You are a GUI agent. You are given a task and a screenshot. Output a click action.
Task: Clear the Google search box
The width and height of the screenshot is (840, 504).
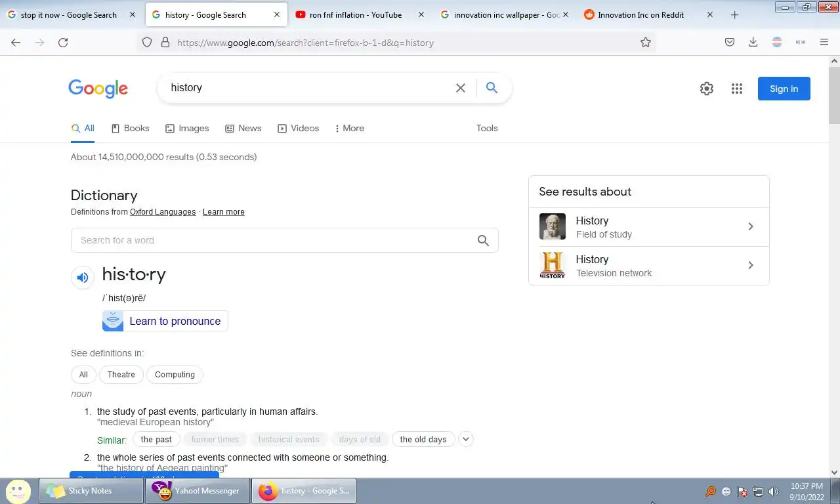(x=461, y=88)
